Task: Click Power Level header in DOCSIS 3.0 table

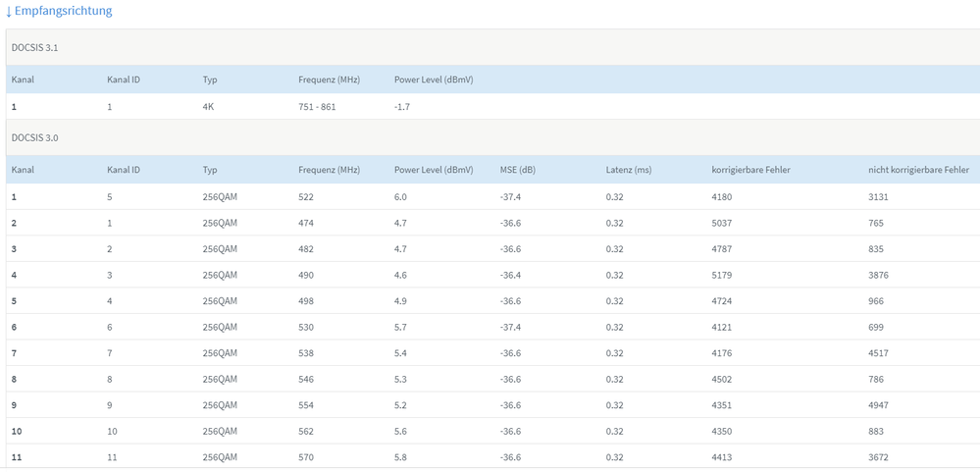Action: pyautogui.click(x=434, y=170)
